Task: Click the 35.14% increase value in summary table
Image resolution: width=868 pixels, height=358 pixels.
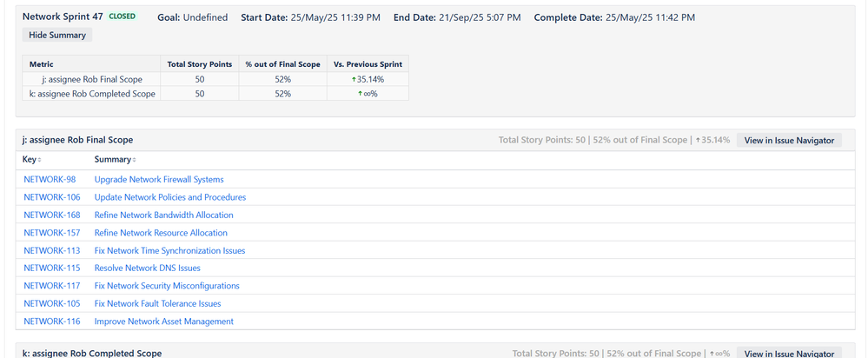Action: pos(368,79)
